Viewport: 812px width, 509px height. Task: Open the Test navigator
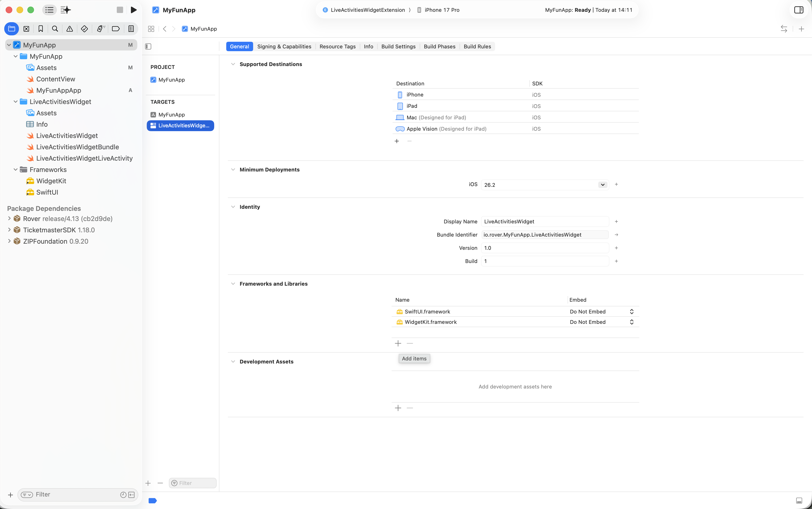(x=84, y=29)
